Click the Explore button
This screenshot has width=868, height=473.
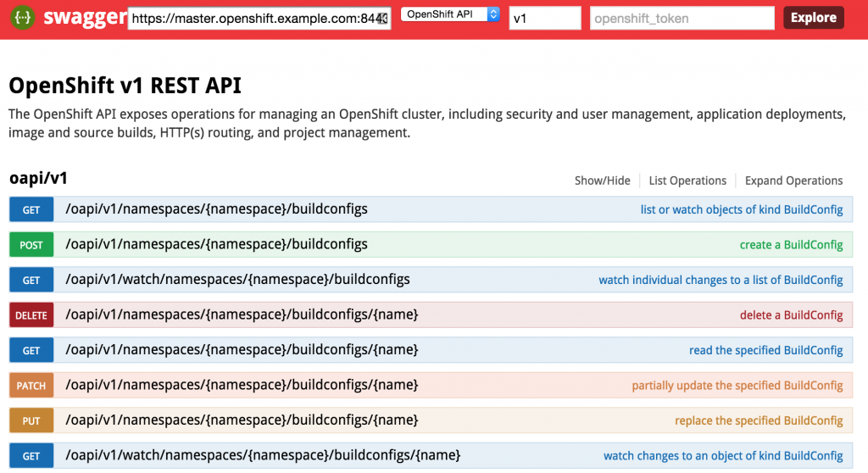tap(813, 18)
